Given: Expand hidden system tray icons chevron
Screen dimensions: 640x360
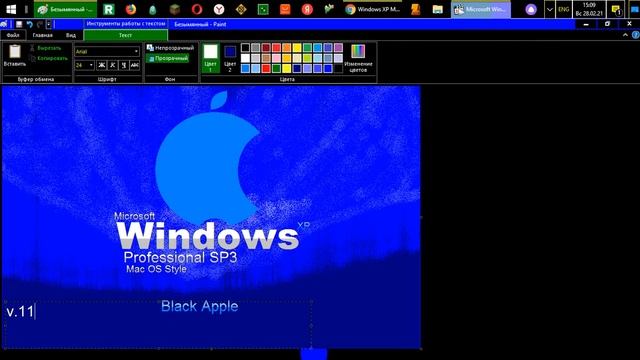Looking at the screenshot, I should coord(549,9).
